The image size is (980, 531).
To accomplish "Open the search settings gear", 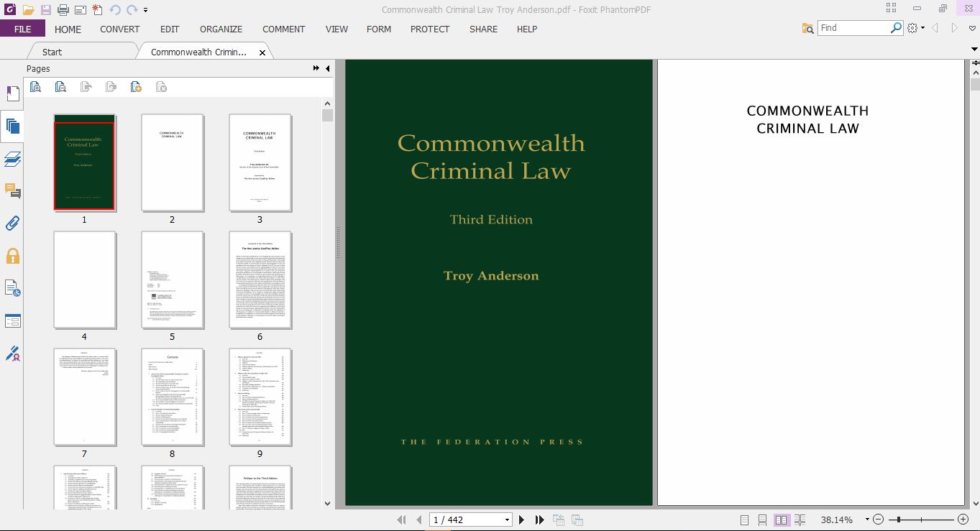I will coord(912,28).
